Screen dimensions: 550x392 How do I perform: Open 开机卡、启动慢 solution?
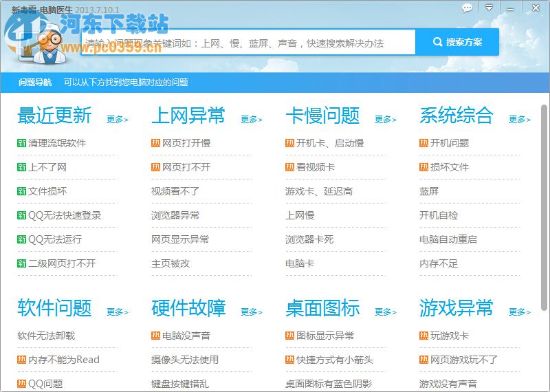(x=330, y=143)
